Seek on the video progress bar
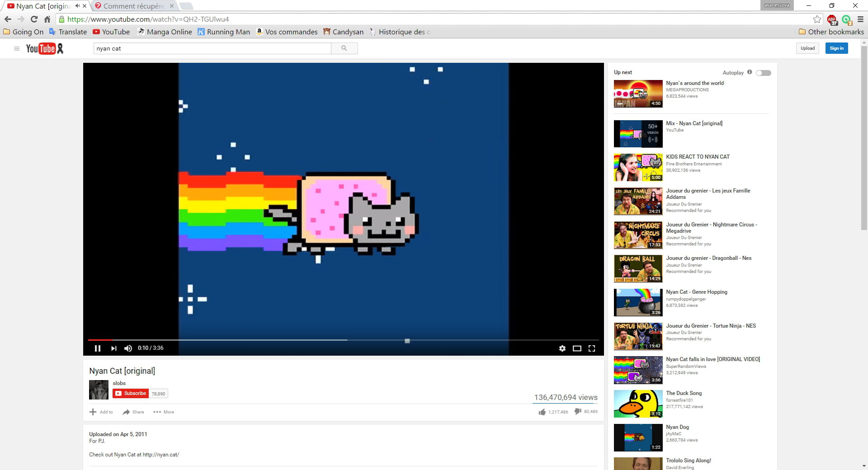The width and height of the screenshot is (868, 470). pos(344,340)
